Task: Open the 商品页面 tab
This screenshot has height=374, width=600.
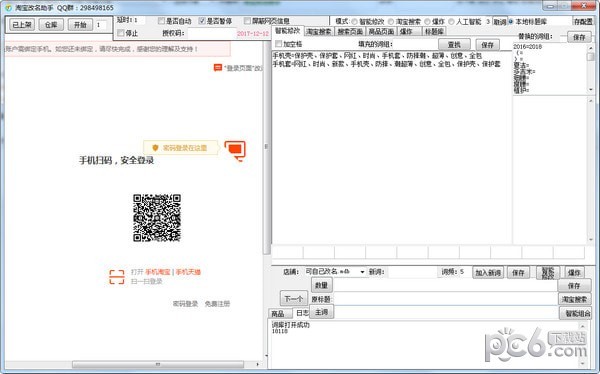Action: point(381,31)
